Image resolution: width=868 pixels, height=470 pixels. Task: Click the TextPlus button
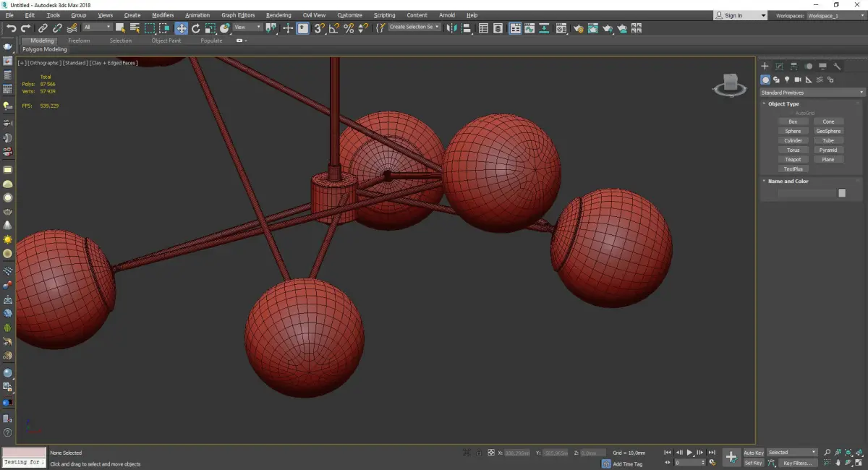pos(793,168)
